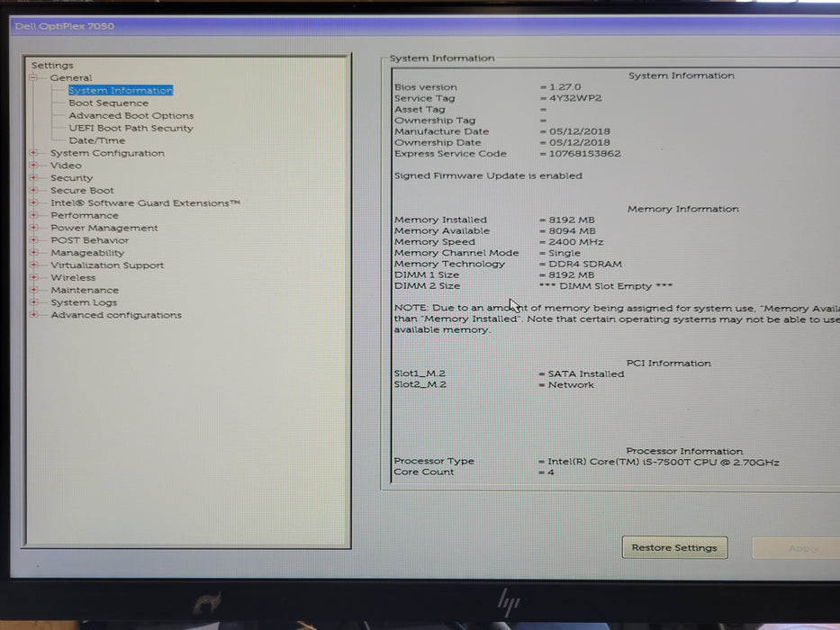The width and height of the screenshot is (840, 630).
Task: Select the Virtualization Support label
Action: 107,265
